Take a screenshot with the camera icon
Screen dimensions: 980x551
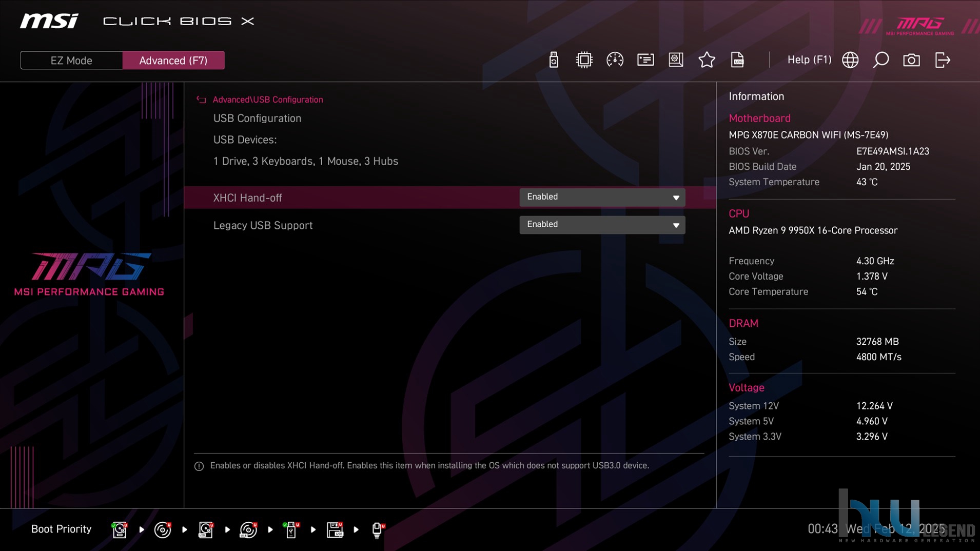pos(911,60)
